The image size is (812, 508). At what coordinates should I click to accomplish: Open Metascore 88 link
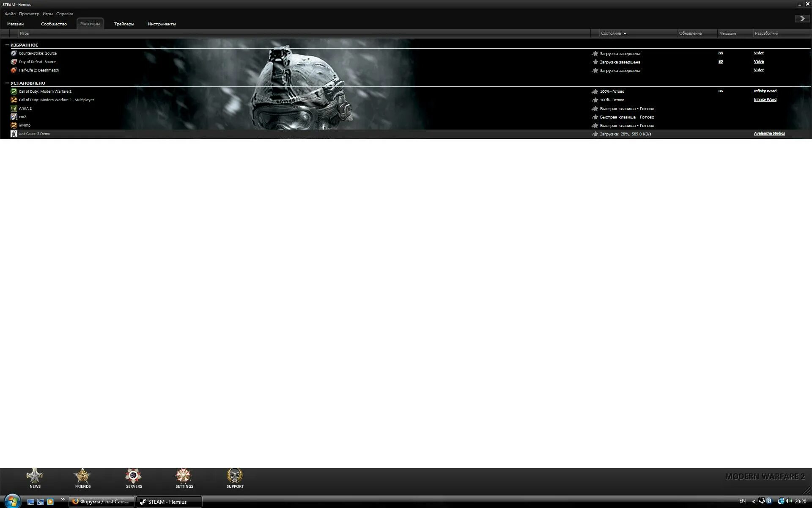(721, 53)
